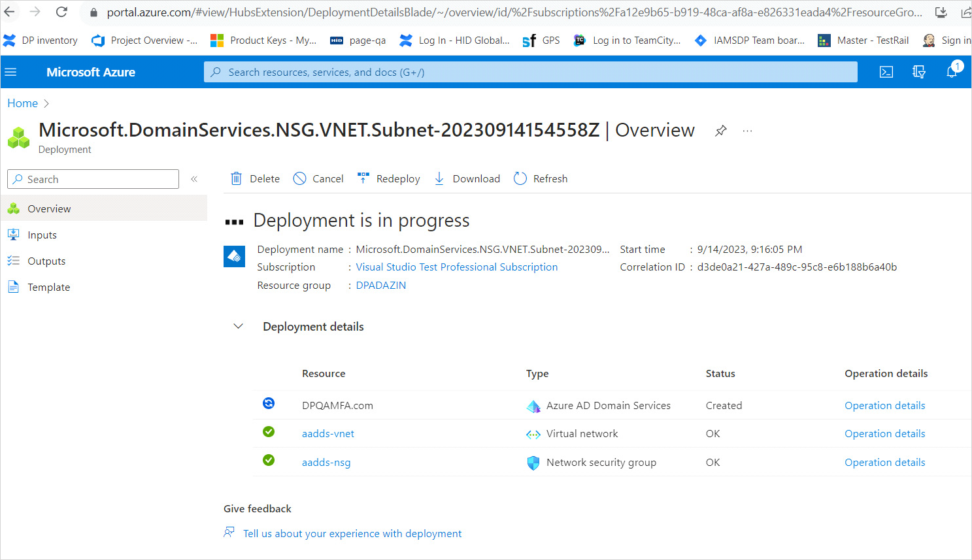Click the Refresh deployment icon
972x560 pixels.
coord(520,178)
